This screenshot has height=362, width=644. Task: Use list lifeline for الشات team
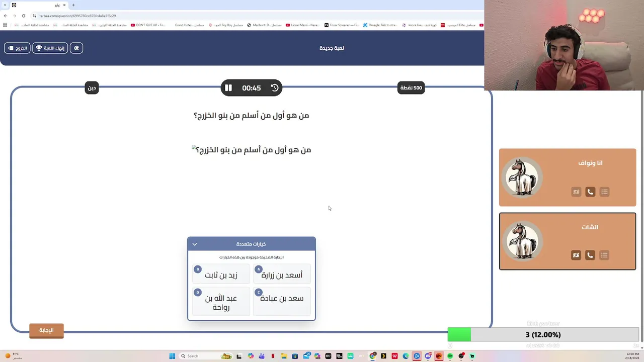point(604,255)
